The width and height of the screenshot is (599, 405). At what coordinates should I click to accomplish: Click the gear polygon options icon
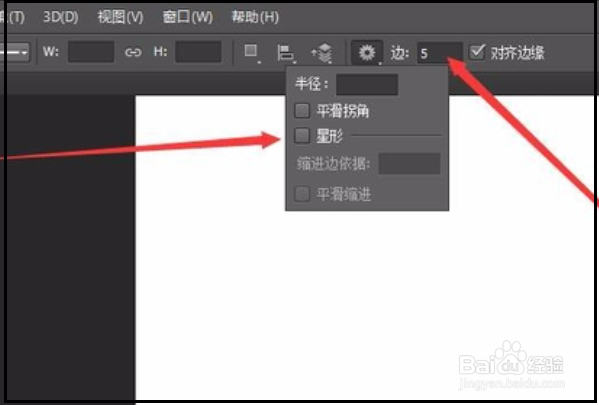367,53
